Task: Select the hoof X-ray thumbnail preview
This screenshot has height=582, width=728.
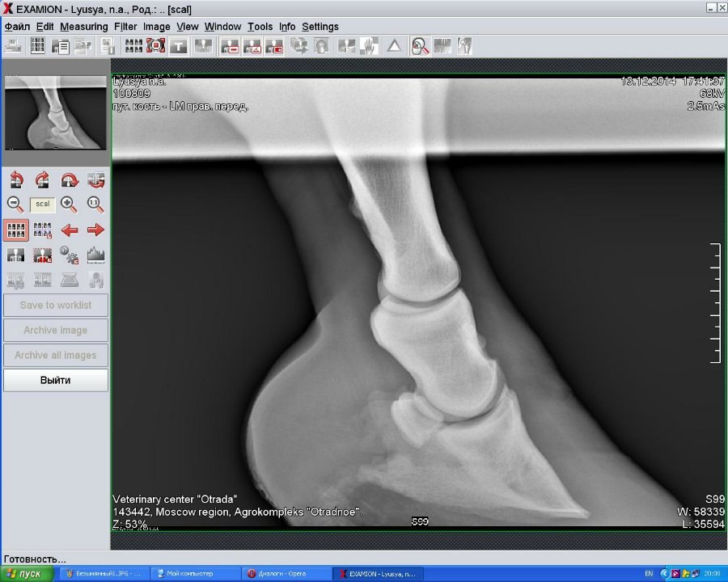Action: pos(56,112)
